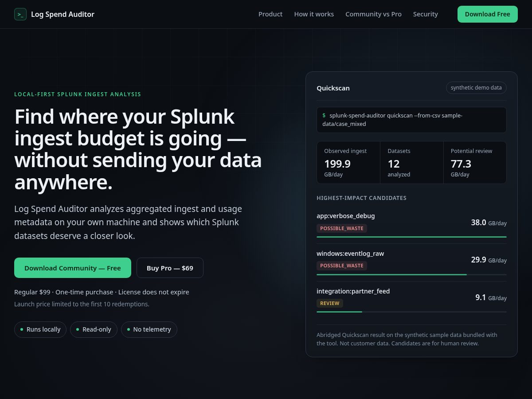Screen dimensions: 532x399
Task: Click POSSIBLE_WASTE tag under windows:eventlog_raw
Action: click(x=342, y=266)
